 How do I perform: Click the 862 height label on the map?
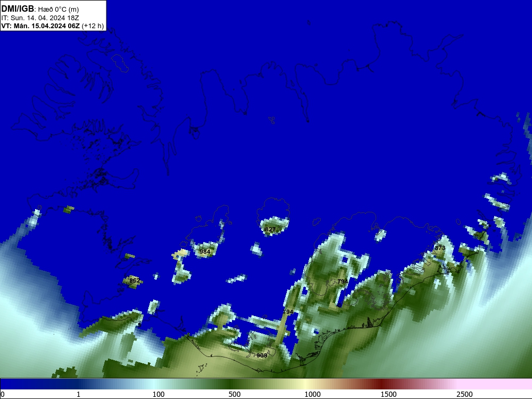[135, 280]
